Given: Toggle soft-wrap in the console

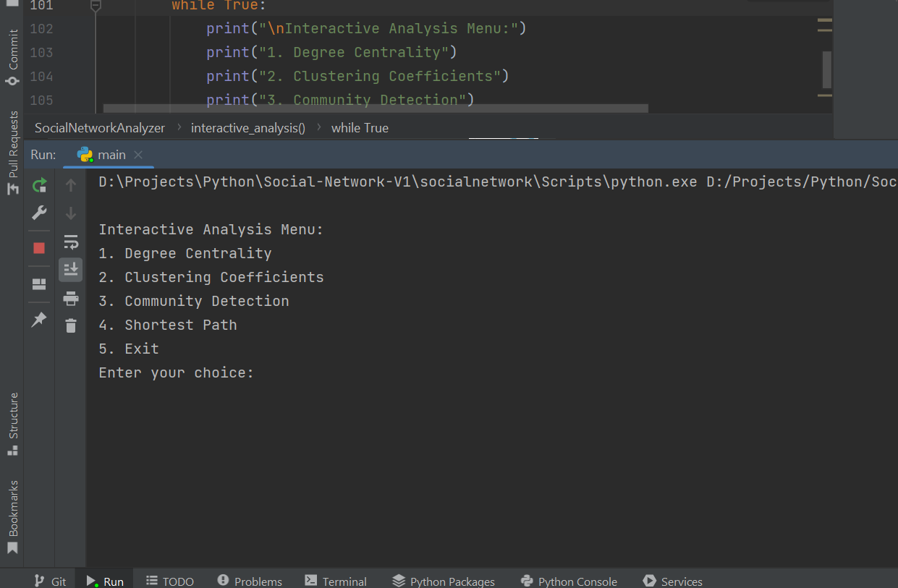Looking at the screenshot, I should pyautogui.click(x=70, y=242).
